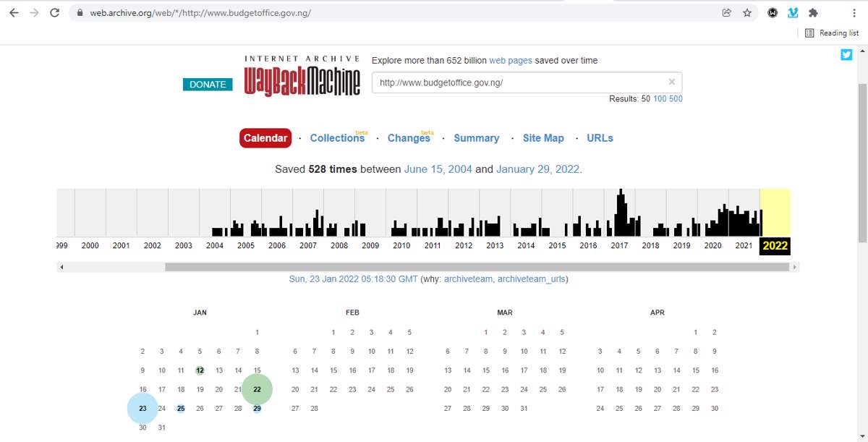The image size is (868, 442).
Task: Open the Extensions puzzle piece menu
Action: click(813, 13)
